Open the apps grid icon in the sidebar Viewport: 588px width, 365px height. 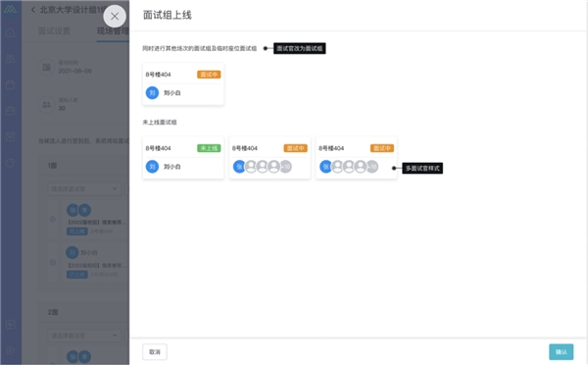point(11,59)
